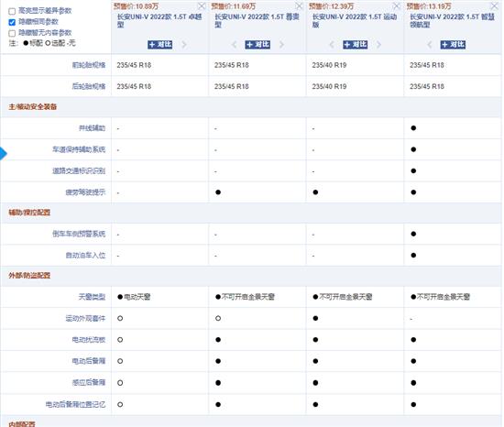This screenshot has height=427, width=504.
Task: Click the 后轮胎规格 parameter label
Action: [x=89, y=86]
